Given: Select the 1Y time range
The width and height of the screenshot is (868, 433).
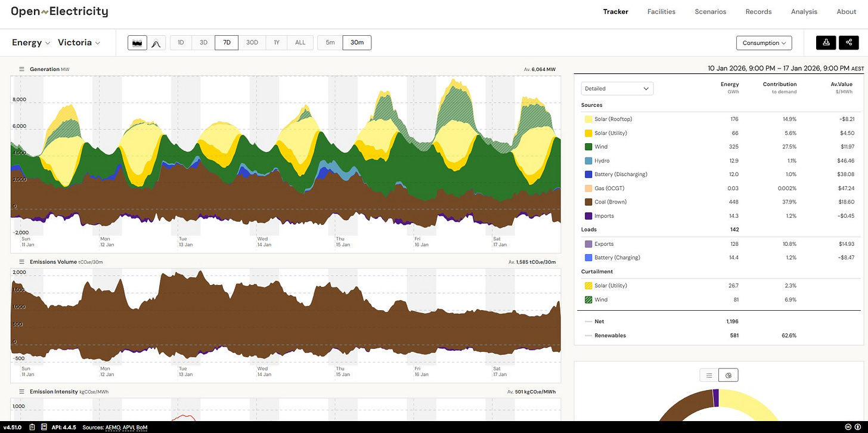Looking at the screenshot, I should click(x=277, y=43).
